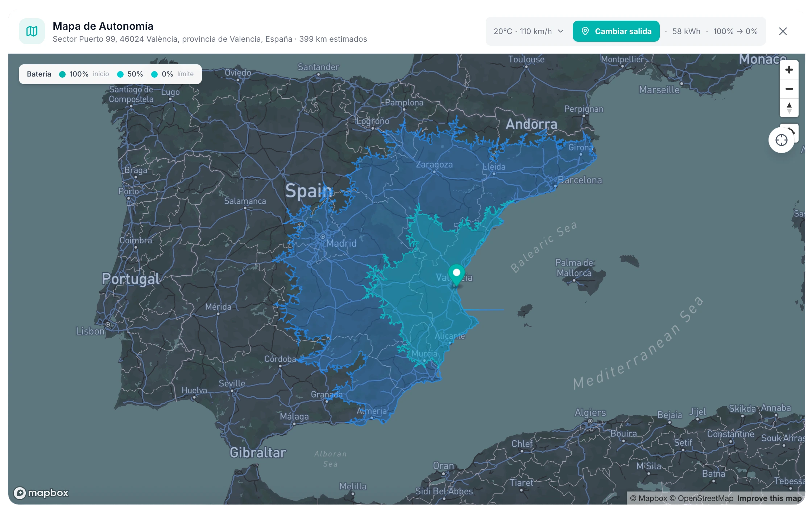Click the 58 kWh energy display

pyautogui.click(x=686, y=31)
